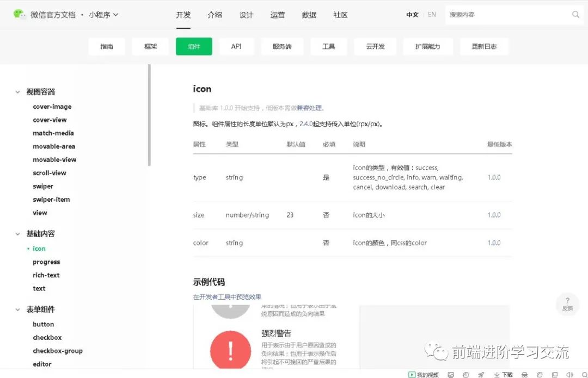The width and height of the screenshot is (588, 378).
Task: Select 中文 language option
Action: 412,15
